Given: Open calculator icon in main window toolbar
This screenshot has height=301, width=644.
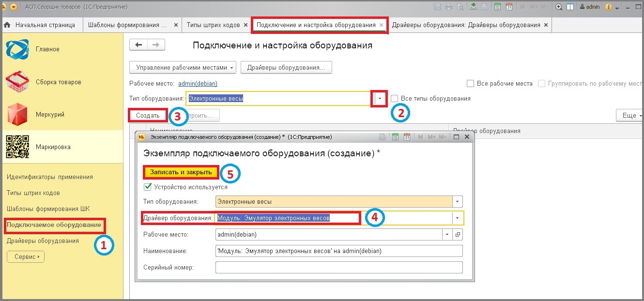Looking at the screenshot, I should (497, 7).
